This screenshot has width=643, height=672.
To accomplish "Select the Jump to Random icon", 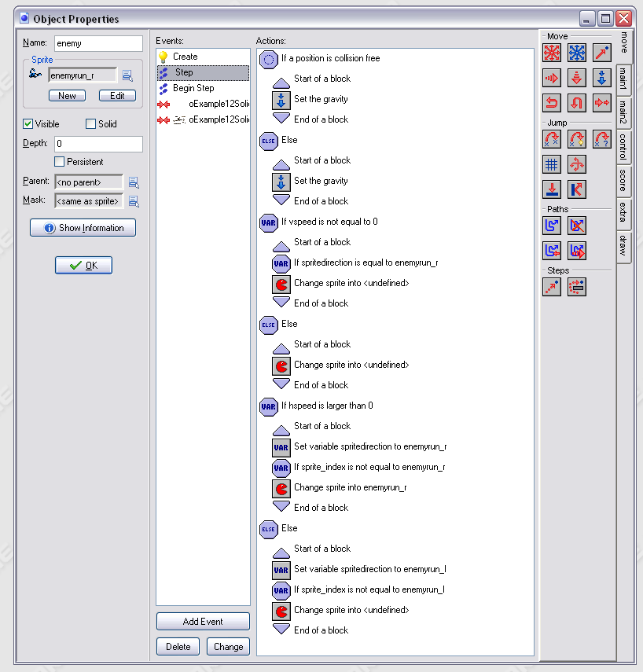I will (602, 139).
